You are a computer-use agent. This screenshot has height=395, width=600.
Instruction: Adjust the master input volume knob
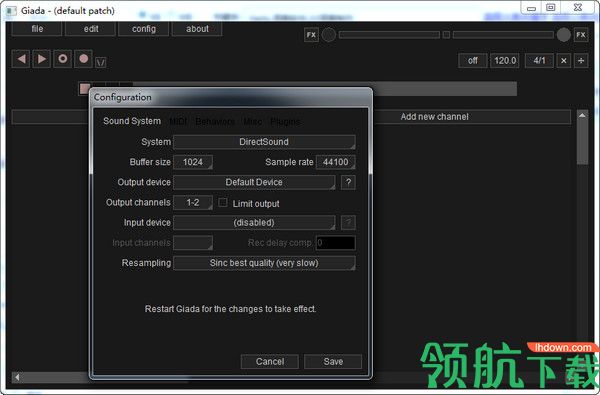[x=329, y=35]
